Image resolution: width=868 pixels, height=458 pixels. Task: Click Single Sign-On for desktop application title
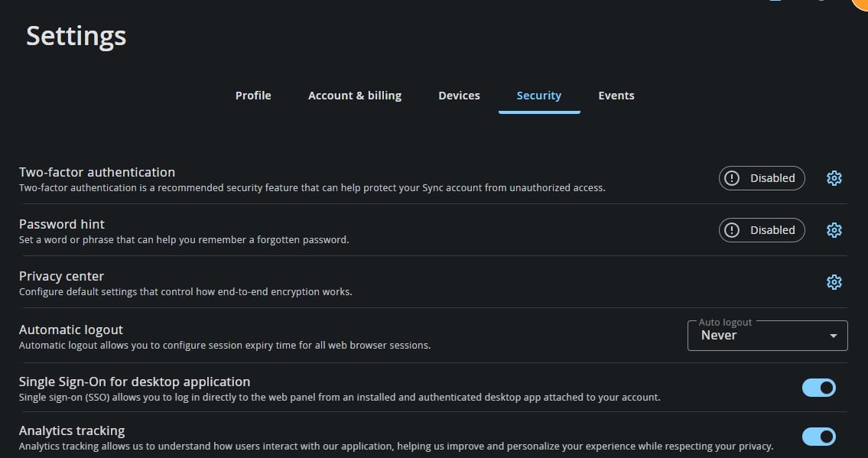click(135, 382)
